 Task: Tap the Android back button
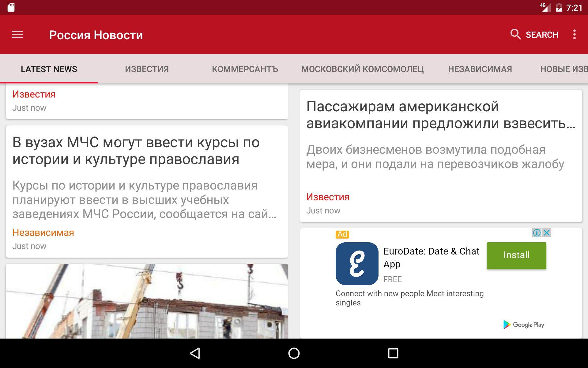pyautogui.click(x=195, y=353)
